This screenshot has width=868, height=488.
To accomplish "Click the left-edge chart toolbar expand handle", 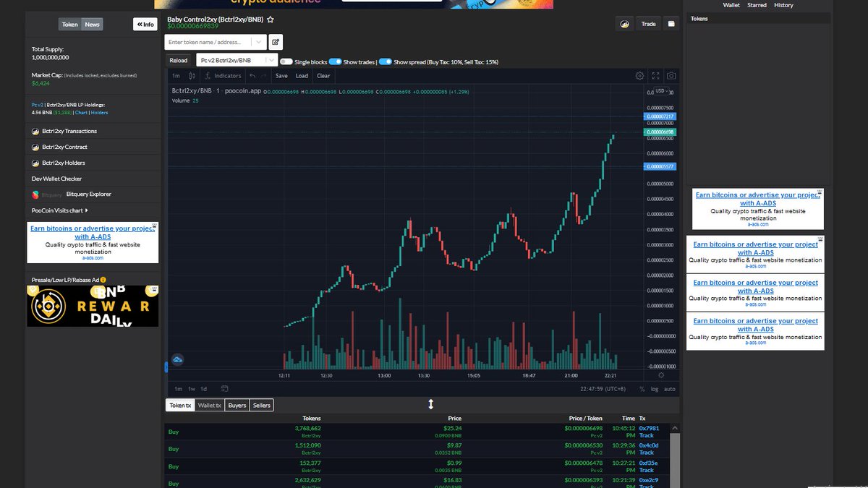I will click(x=166, y=367).
